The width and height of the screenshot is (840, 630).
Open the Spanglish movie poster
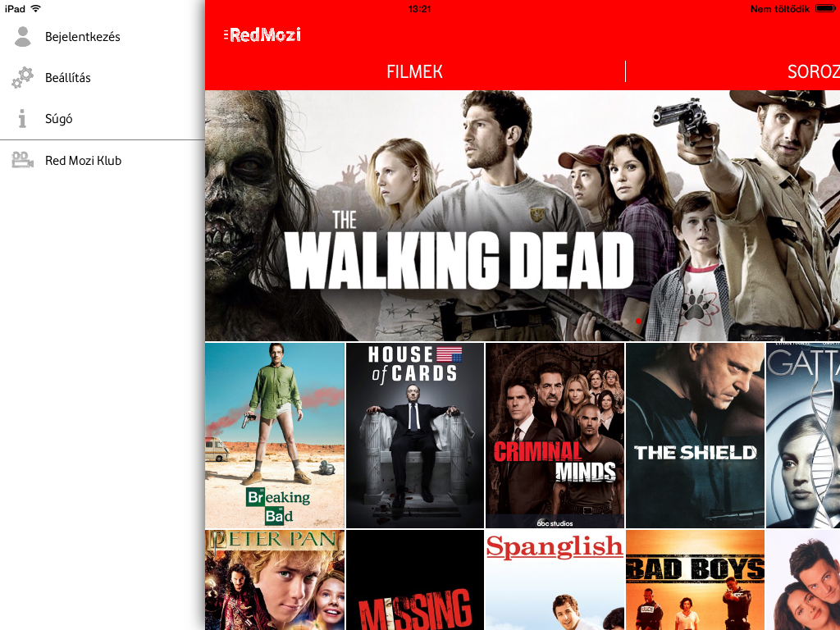(555, 580)
